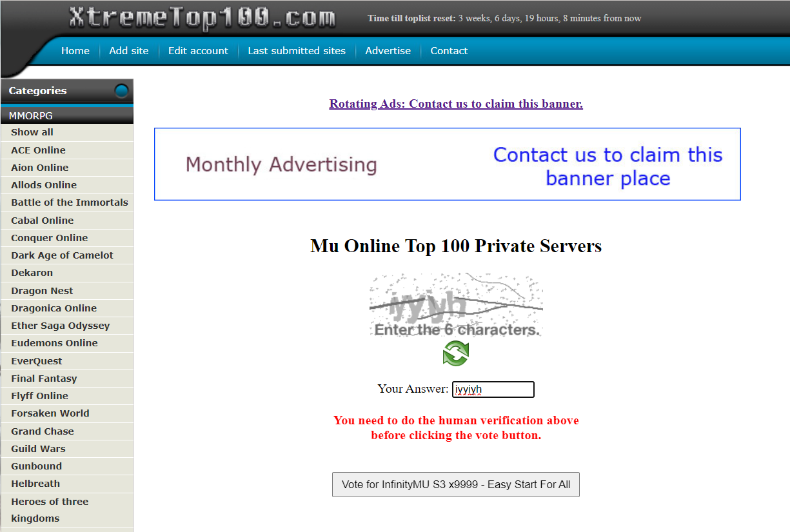Select the Mu Online Top 100 heading
790x532 pixels.
tap(456, 246)
